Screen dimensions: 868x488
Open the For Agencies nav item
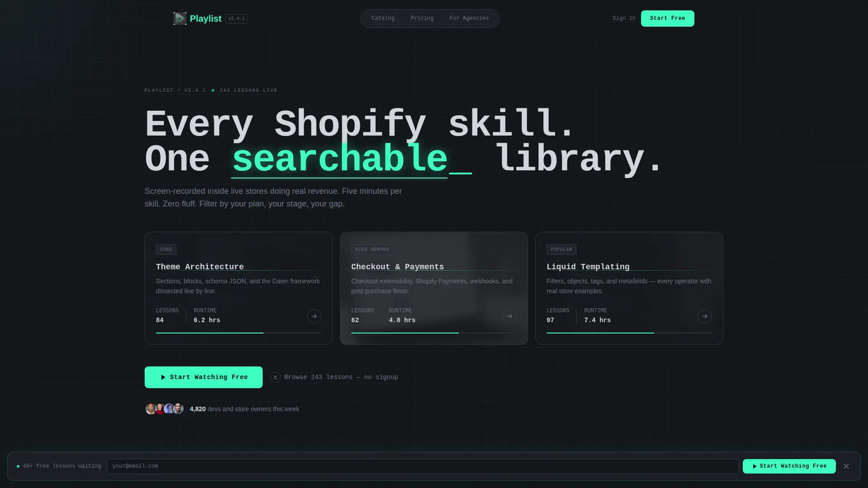point(469,19)
